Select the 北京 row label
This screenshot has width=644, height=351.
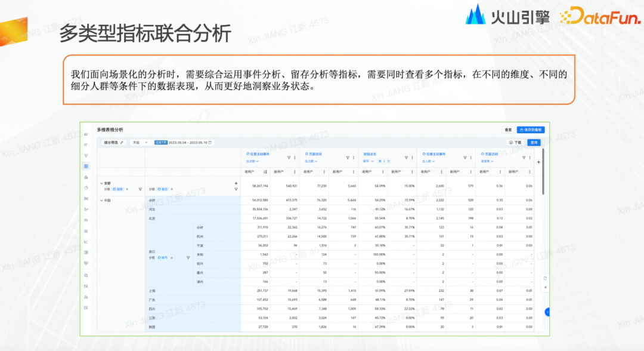pos(152,218)
